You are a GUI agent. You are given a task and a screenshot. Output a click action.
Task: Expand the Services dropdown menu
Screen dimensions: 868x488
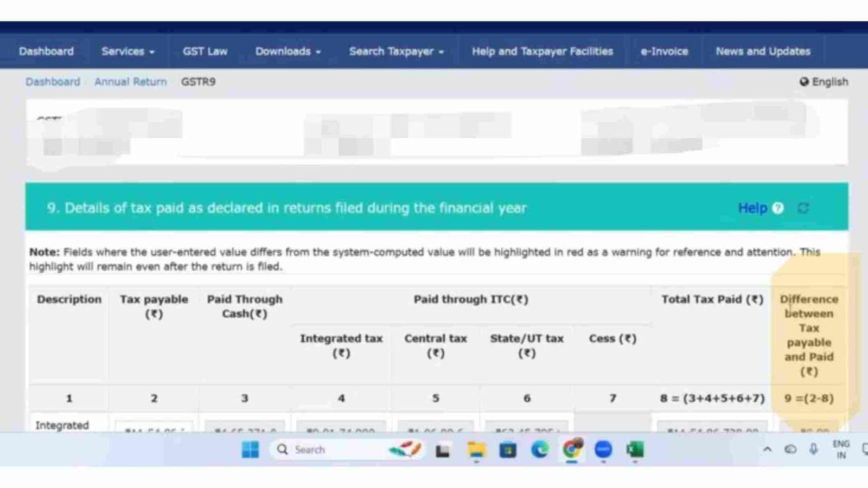[x=127, y=52]
